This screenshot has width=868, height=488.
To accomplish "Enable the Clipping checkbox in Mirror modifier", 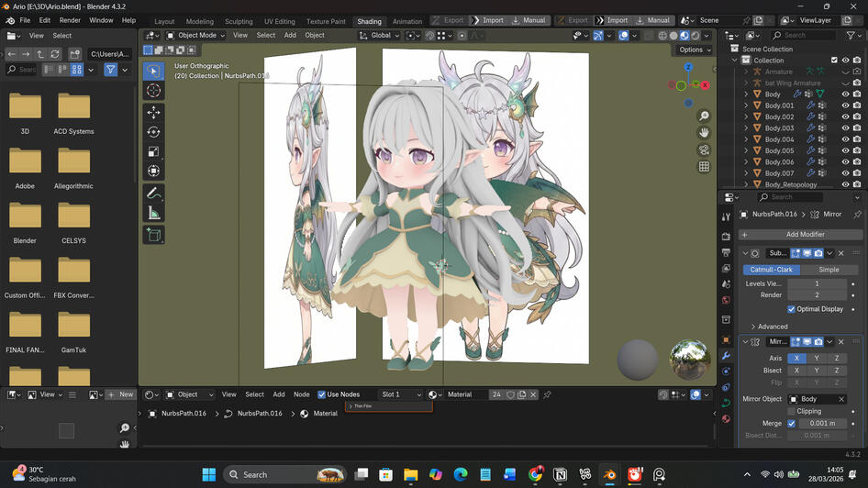I will 791,411.
